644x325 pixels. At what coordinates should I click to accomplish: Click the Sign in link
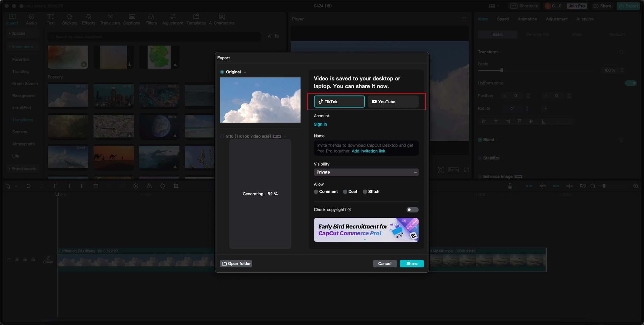tap(320, 124)
